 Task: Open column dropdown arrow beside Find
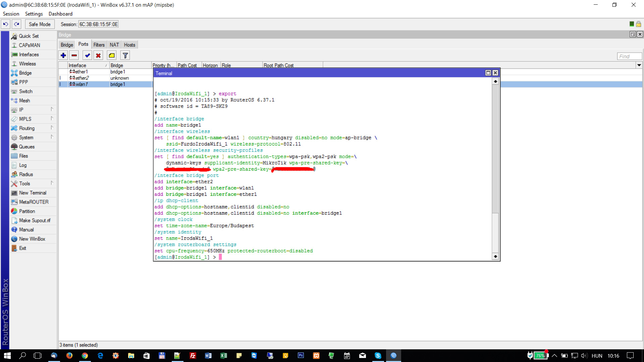(639, 65)
